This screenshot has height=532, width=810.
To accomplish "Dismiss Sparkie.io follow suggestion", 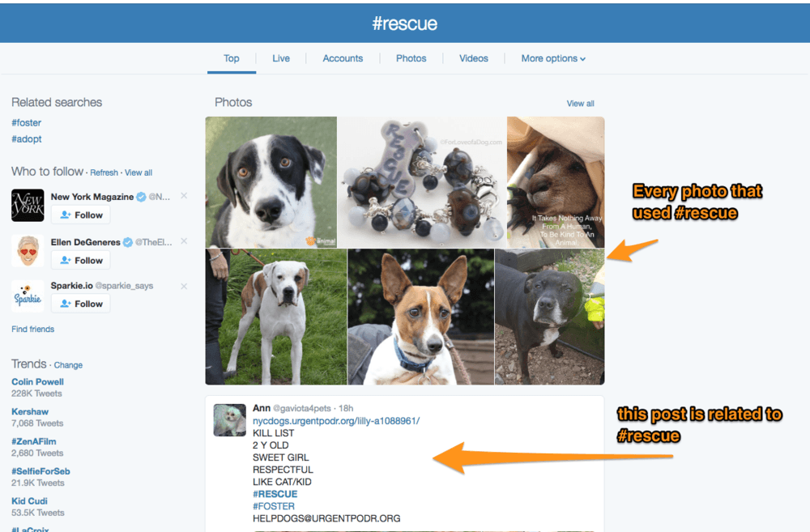I will click(x=184, y=286).
